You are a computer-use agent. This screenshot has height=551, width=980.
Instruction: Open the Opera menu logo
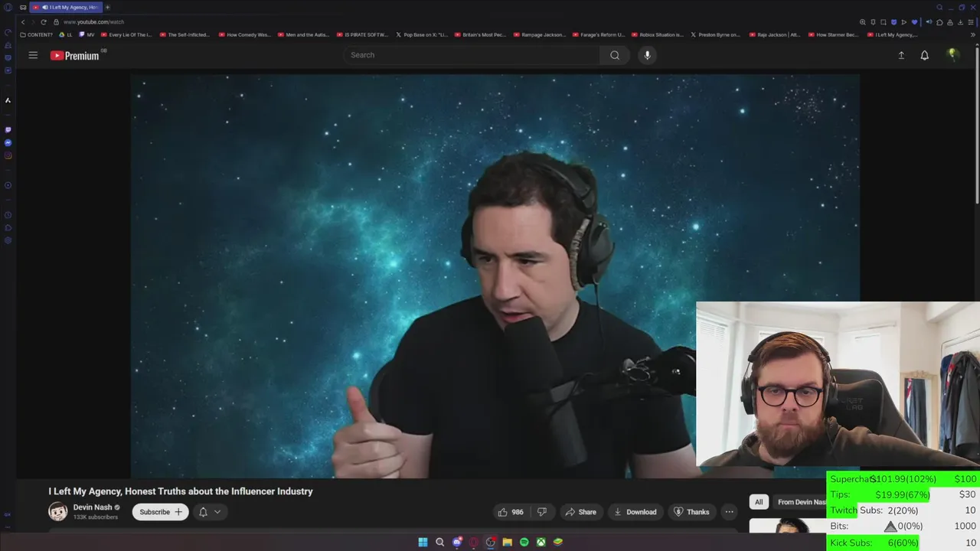[x=8, y=7]
